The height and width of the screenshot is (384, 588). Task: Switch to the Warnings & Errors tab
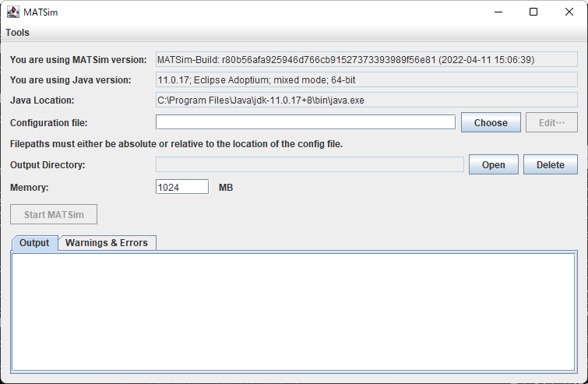[107, 243]
